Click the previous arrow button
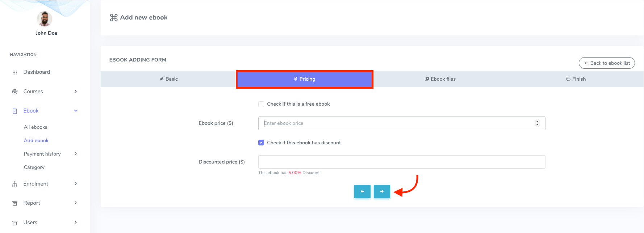644x233 pixels. click(362, 191)
